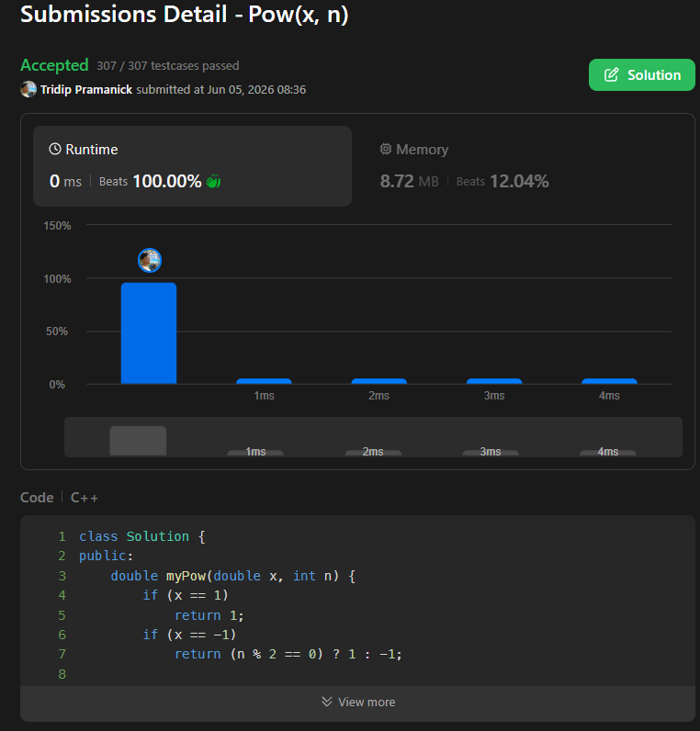The image size is (700, 731).
Task: Click the 307 / 307 testcases passed text
Action: (x=168, y=66)
